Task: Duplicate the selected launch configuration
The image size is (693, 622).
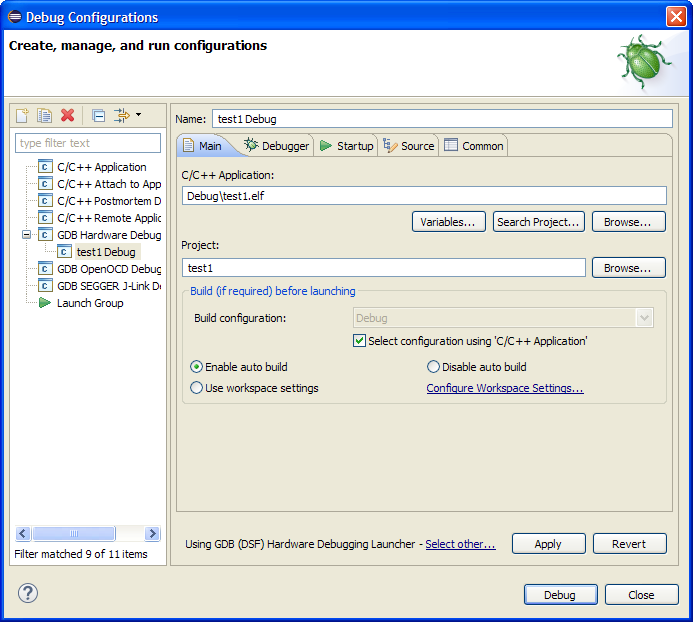Action: point(44,115)
